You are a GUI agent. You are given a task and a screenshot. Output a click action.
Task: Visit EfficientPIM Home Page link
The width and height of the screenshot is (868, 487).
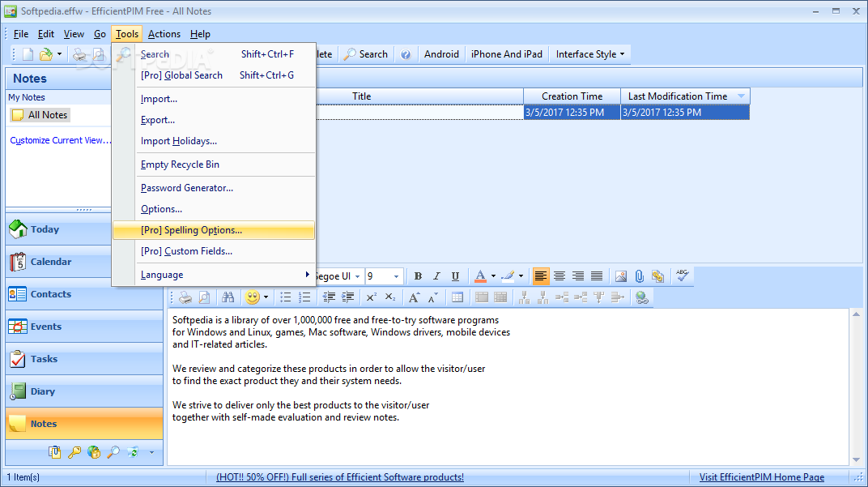coord(762,477)
